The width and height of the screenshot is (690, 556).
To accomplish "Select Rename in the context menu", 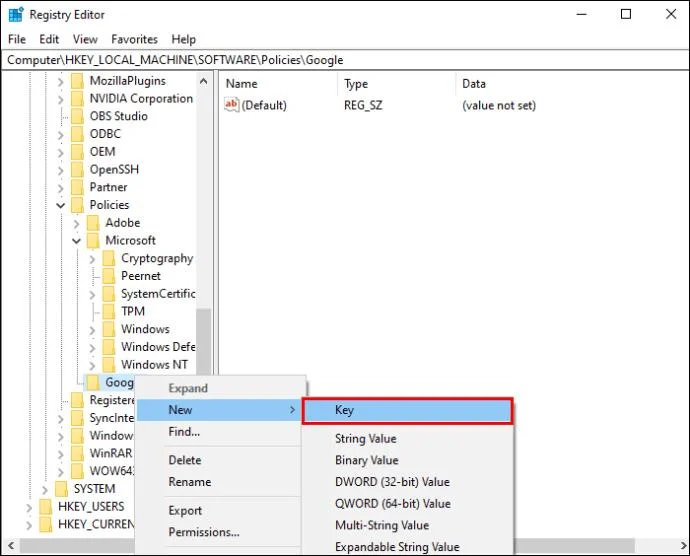I will click(219, 482).
